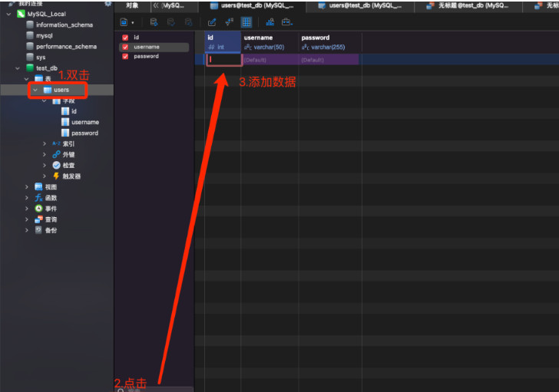Click password label in column list
This screenshot has height=392, width=559.
click(146, 56)
